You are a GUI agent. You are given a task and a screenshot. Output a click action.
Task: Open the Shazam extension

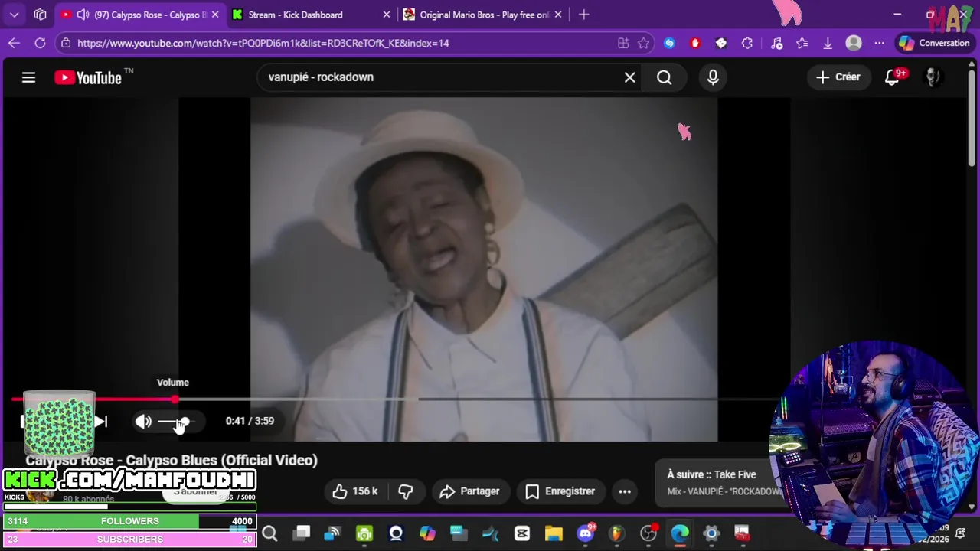tap(669, 43)
